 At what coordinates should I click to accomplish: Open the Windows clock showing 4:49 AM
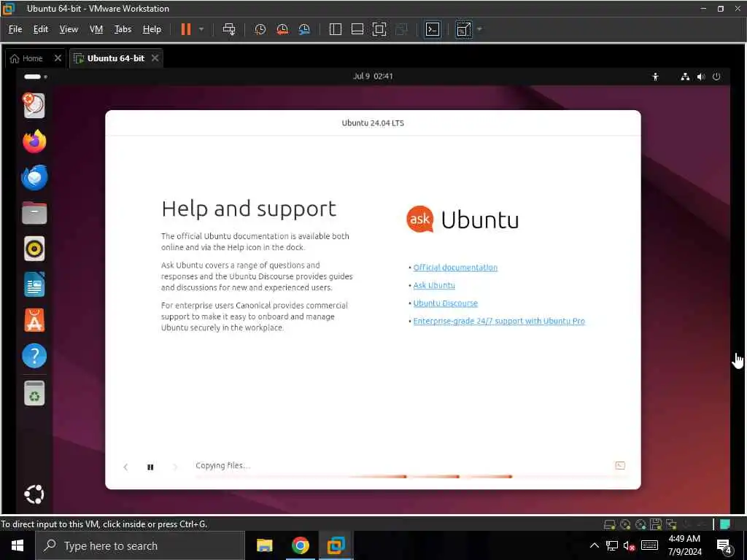[x=684, y=545]
